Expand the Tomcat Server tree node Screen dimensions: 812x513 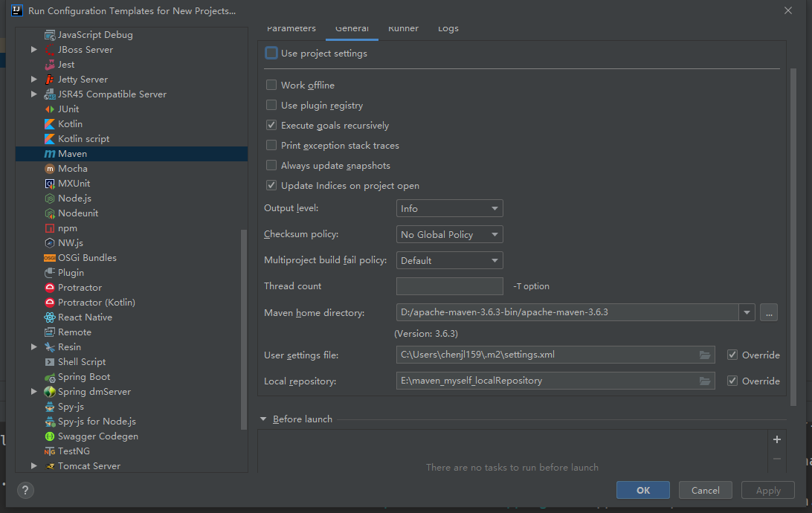[x=34, y=466]
